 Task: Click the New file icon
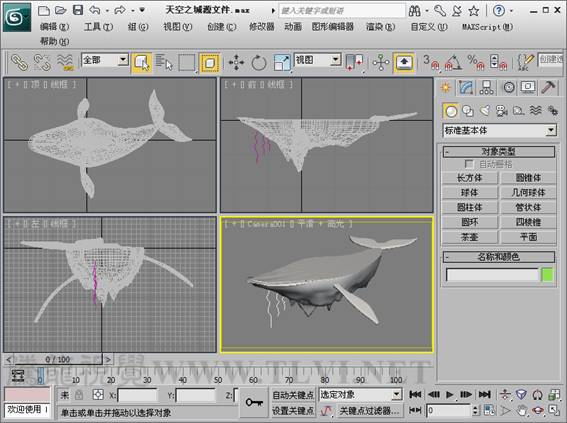[x=44, y=10]
